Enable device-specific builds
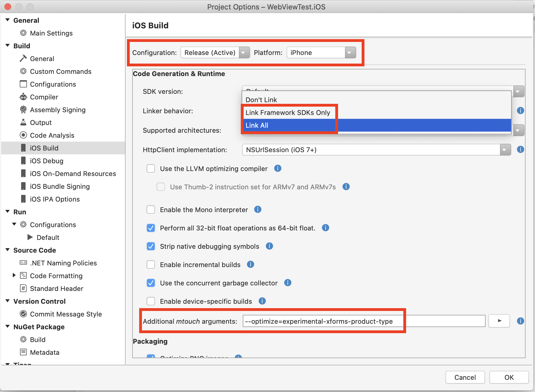Image resolution: width=535 pixels, height=392 pixels. tap(151, 301)
